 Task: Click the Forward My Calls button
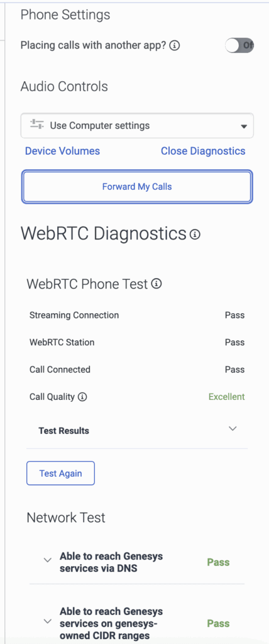[x=137, y=187]
